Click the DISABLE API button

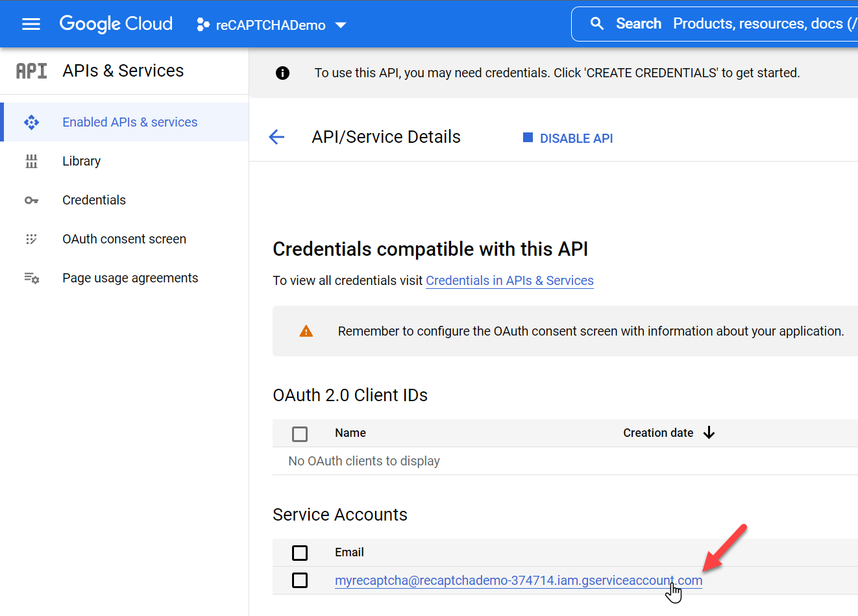pos(568,138)
